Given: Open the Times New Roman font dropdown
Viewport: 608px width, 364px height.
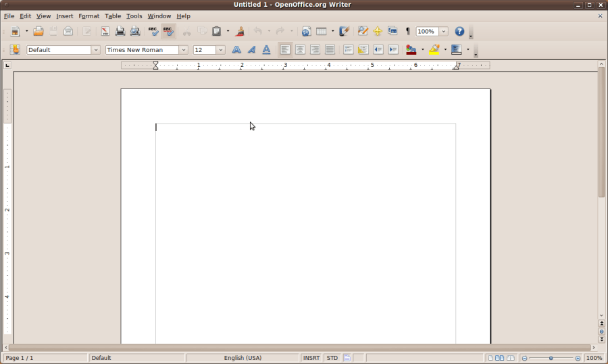Looking at the screenshot, I should (x=183, y=50).
